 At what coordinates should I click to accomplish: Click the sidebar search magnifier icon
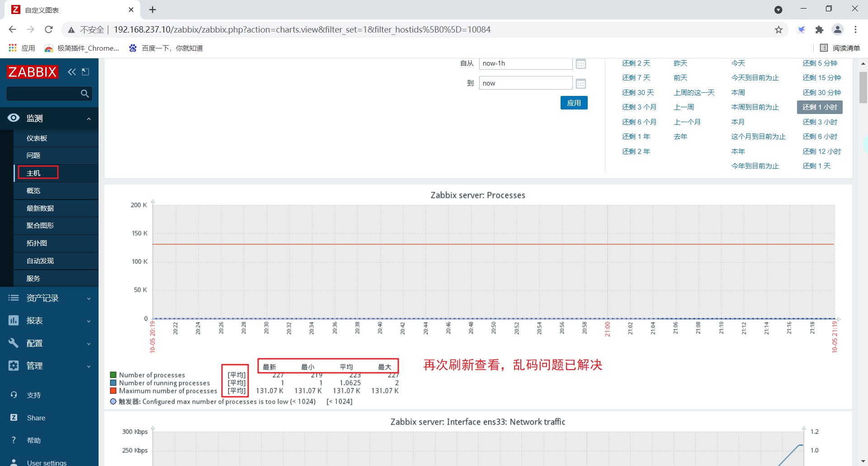point(85,94)
